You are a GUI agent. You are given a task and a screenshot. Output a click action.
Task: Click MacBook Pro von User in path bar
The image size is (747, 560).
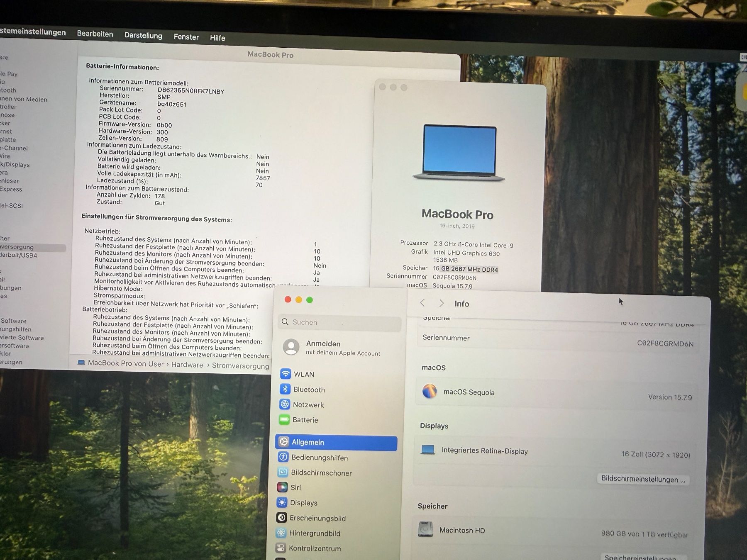126,363
